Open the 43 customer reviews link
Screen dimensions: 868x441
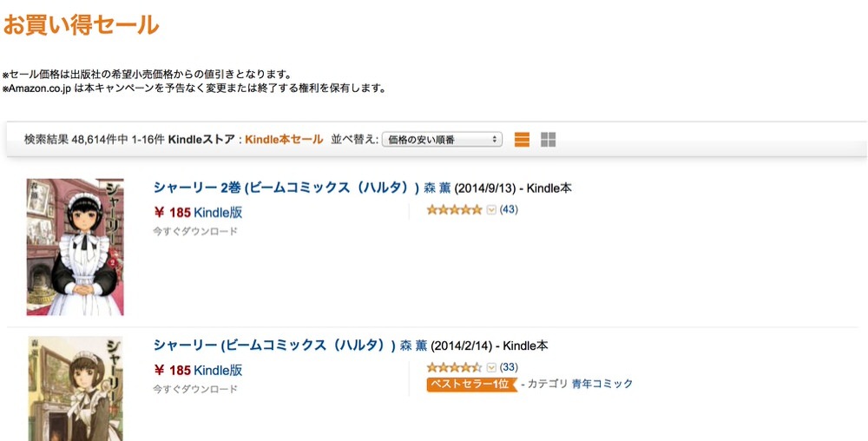coord(509,210)
